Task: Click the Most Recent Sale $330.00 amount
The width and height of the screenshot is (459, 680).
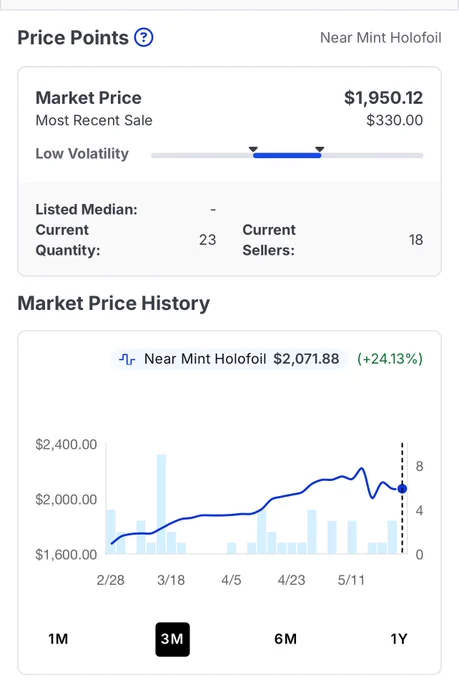Action: tap(394, 120)
